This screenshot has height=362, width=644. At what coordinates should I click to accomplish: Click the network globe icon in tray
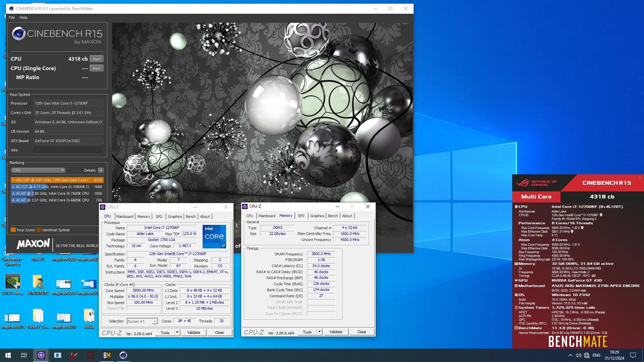(x=587, y=355)
